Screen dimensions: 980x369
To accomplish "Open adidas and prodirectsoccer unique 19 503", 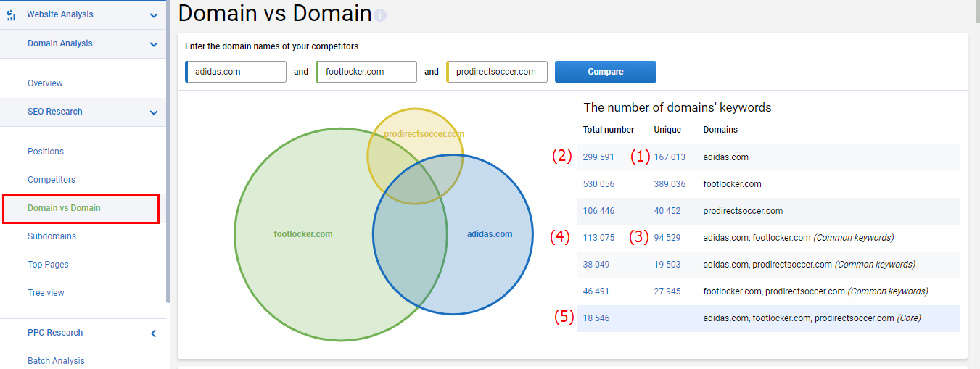I will click(667, 265).
